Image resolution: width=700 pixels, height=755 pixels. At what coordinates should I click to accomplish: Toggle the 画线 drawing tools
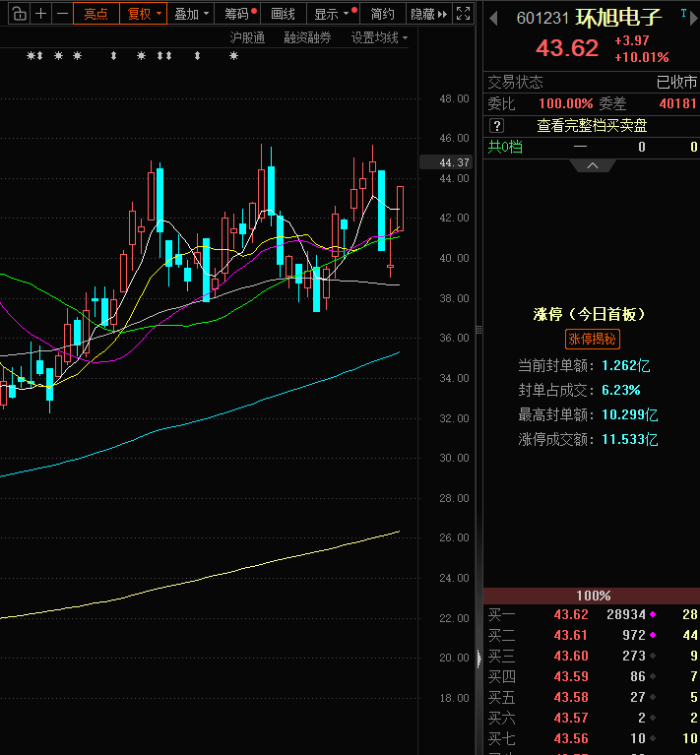(284, 14)
